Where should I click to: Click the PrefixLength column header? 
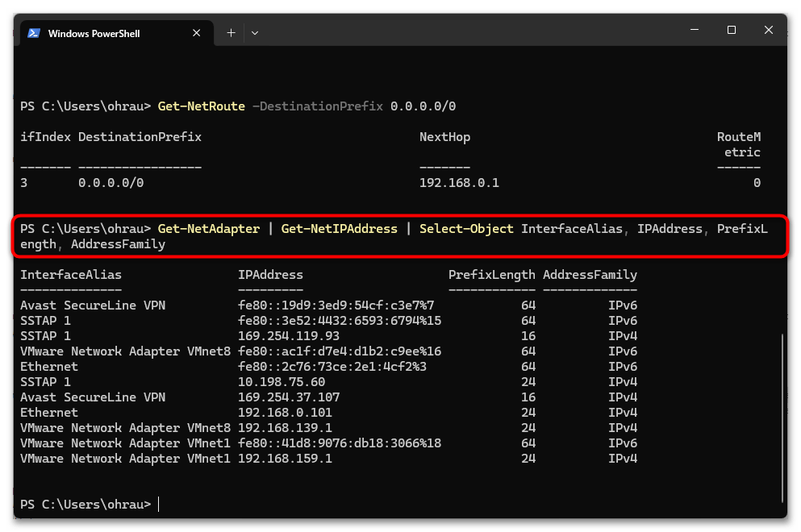(492, 275)
